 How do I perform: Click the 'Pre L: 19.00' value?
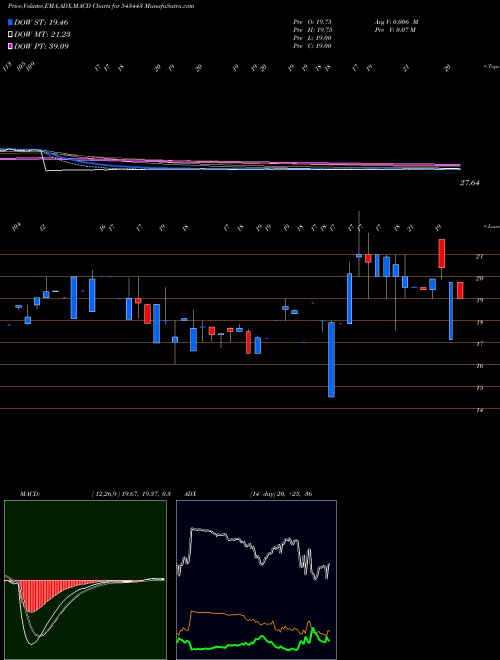click(x=312, y=38)
